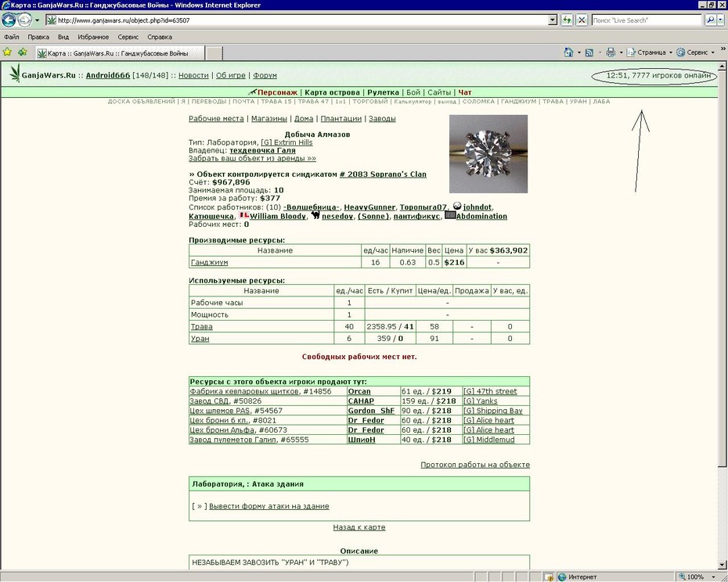Open the Избранное menu
728x582 pixels.
click(x=93, y=37)
